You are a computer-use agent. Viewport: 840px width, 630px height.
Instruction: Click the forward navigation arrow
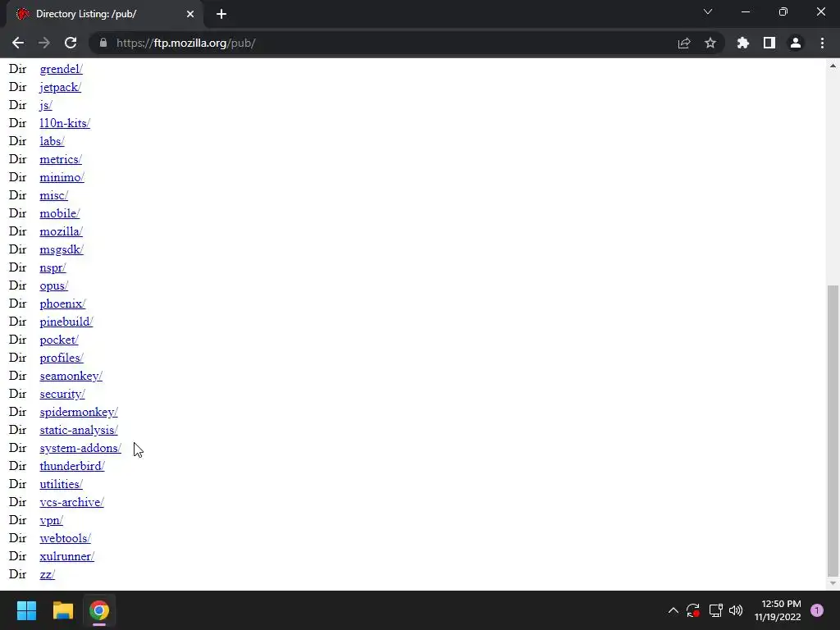pos(44,43)
